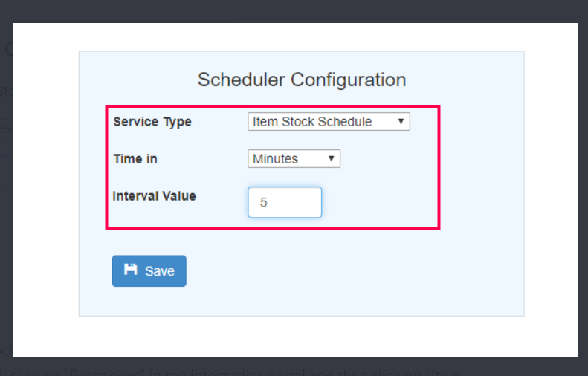Focus the Interval Value input field
The height and width of the screenshot is (376, 588).
[285, 202]
